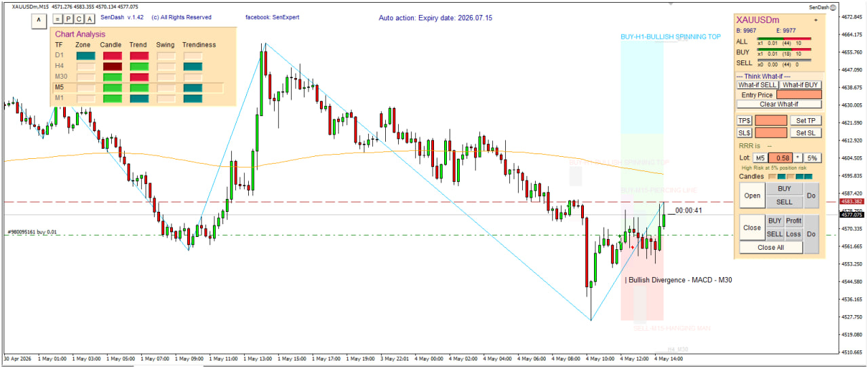868x368 pixels.
Task: Click the SenDash v.1.42 label
Action: [x=122, y=18]
